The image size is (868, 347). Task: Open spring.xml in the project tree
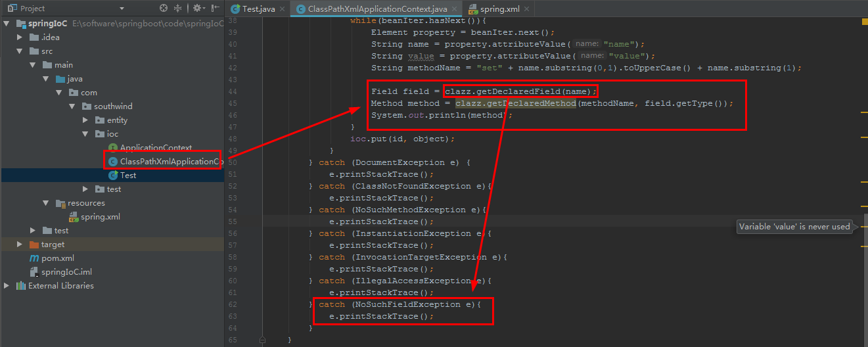101,217
